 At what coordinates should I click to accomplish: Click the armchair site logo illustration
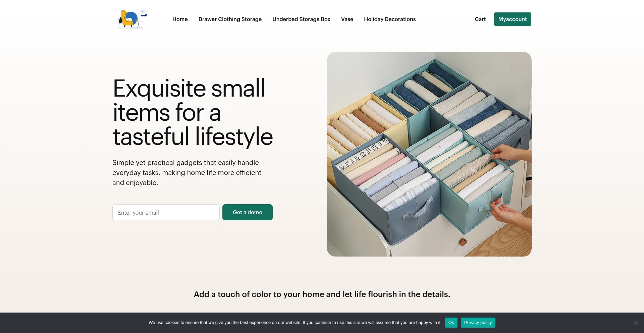coord(131,18)
